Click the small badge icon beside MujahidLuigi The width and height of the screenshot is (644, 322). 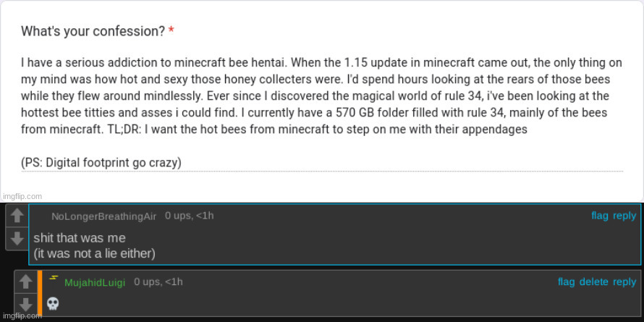(x=53, y=278)
